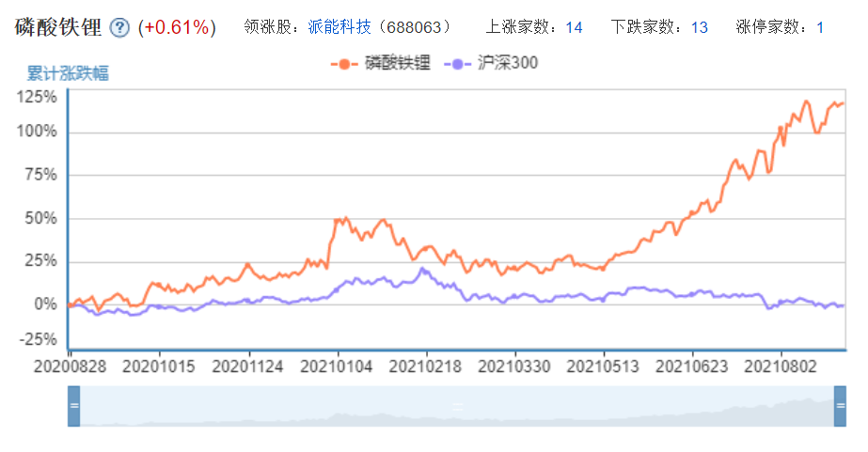
Task: Click the zoom range bar's selected area
Action: click(457, 406)
